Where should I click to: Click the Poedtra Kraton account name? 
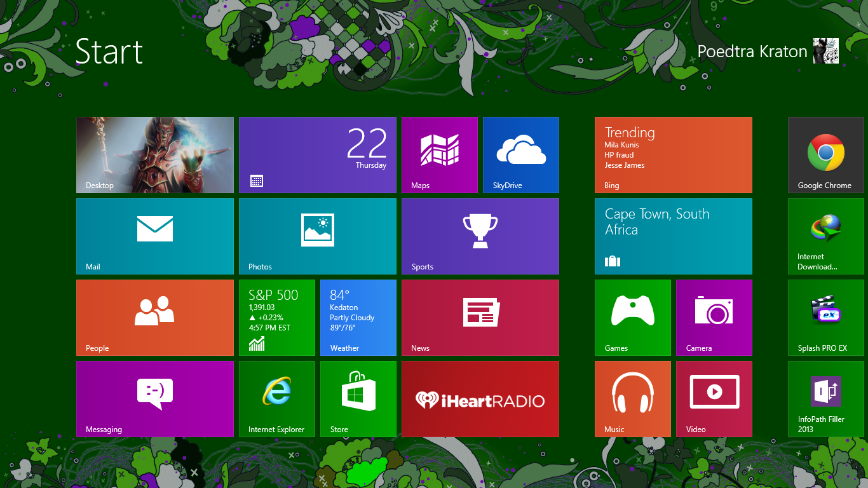752,51
